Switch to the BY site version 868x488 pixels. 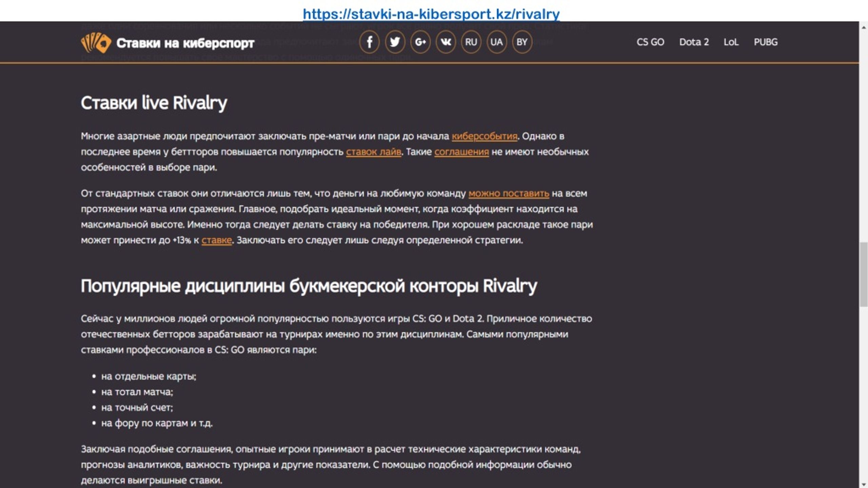(522, 42)
